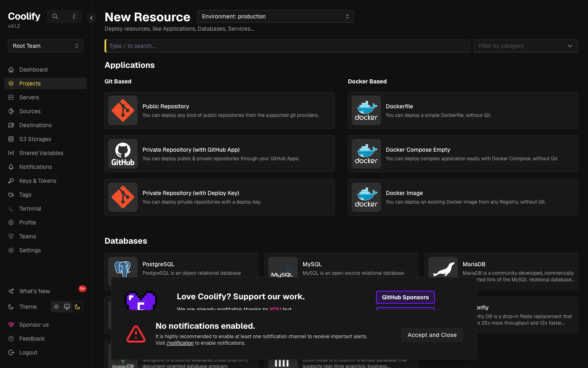The width and height of the screenshot is (588, 368).
Task: Click the PostgreSQL elephant icon
Action: (123, 268)
